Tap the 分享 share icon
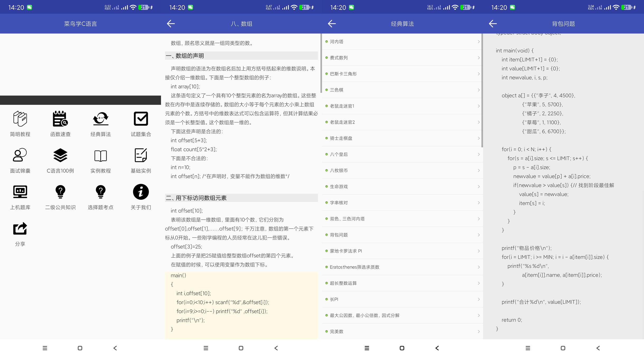 coord(20,228)
